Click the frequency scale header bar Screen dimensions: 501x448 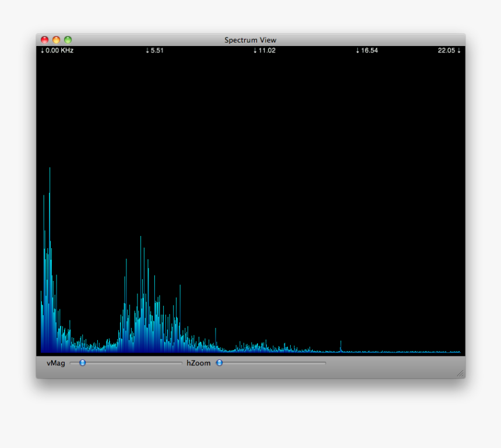(x=250, y=51)
